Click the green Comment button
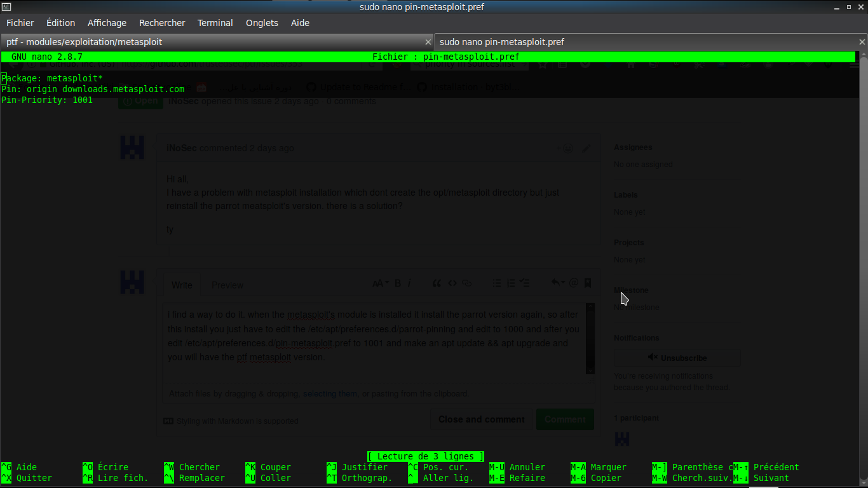The image size is (868, 488). (564, 419)
